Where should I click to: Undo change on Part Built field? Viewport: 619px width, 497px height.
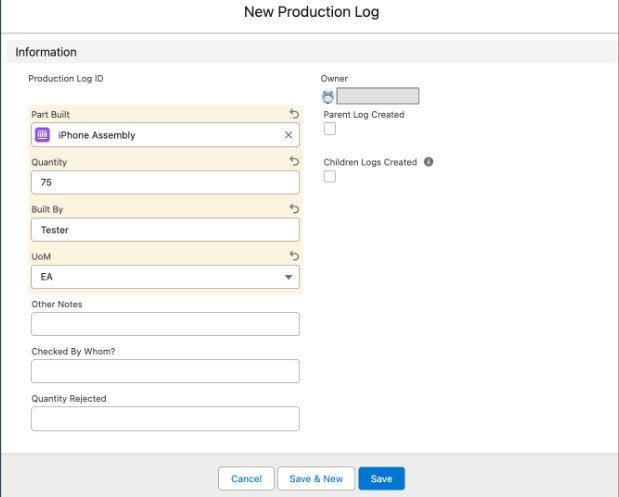(294, 114)
